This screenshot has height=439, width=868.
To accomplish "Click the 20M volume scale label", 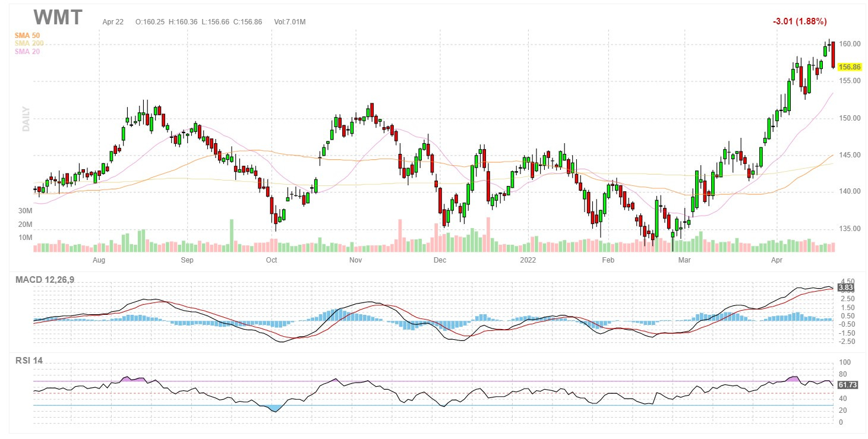I will (25, 224).
